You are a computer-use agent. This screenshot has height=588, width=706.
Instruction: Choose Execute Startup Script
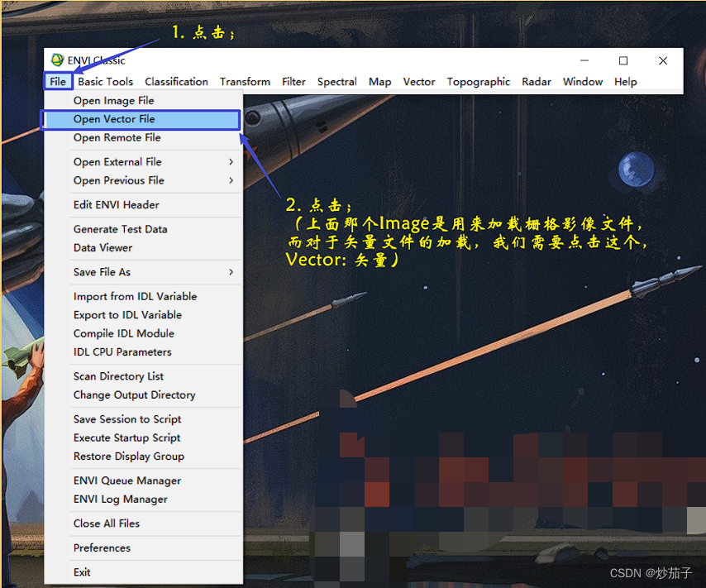(x=143, y=437)
